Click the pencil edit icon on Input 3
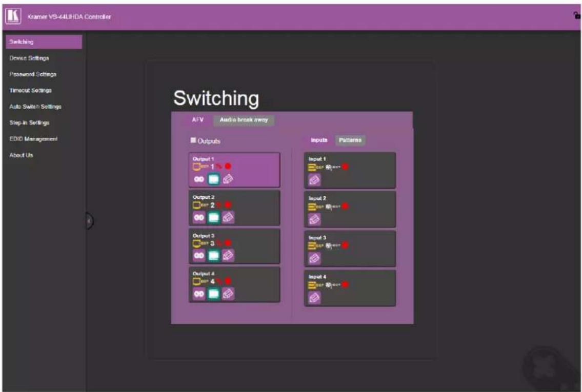 [314, 258]
